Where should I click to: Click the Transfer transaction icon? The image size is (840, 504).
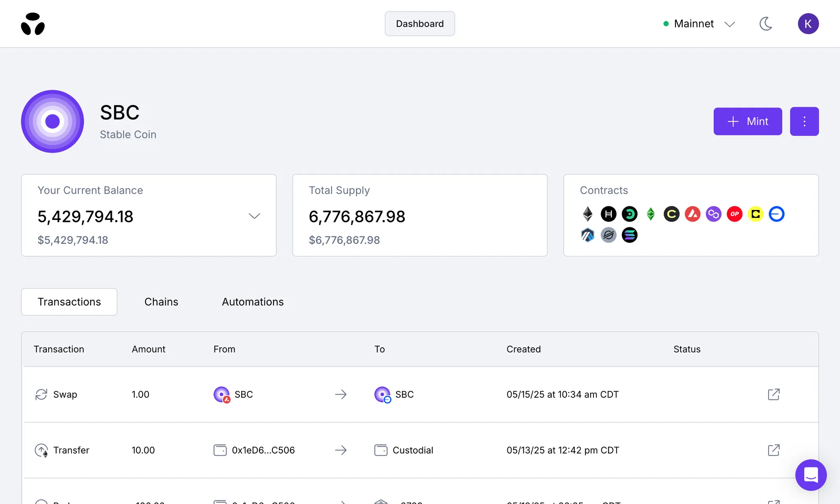coord(41,450)
